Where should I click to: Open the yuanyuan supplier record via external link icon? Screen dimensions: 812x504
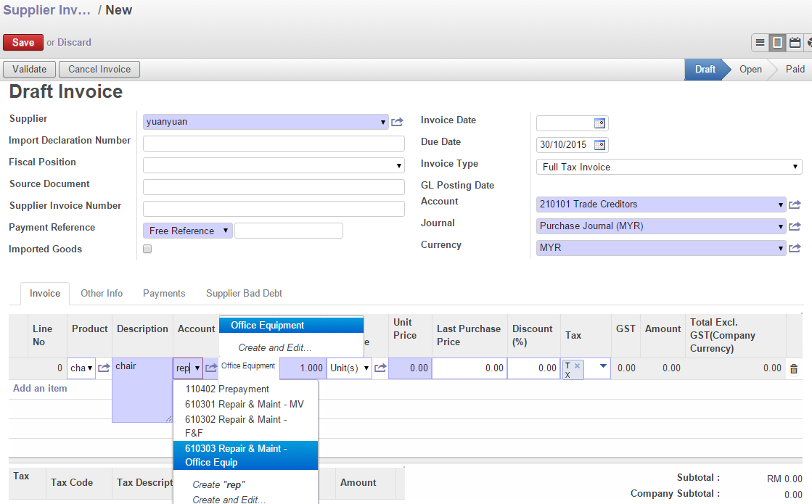397,121
